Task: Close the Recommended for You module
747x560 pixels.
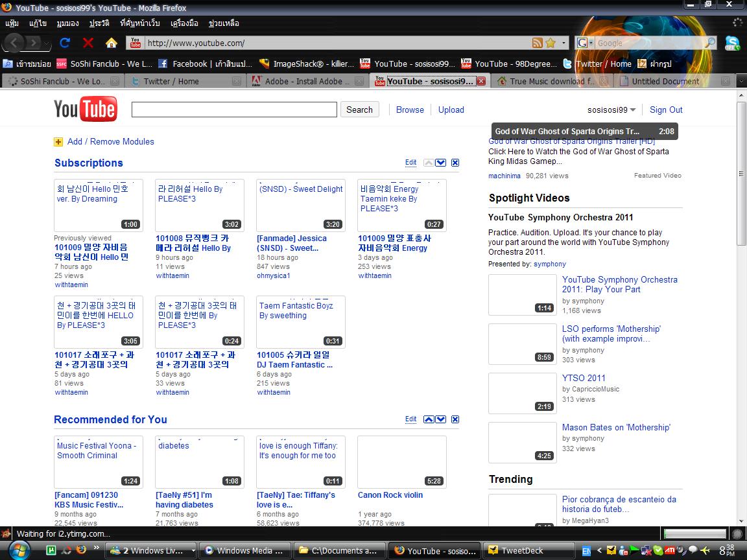Action: pos(455,419)
